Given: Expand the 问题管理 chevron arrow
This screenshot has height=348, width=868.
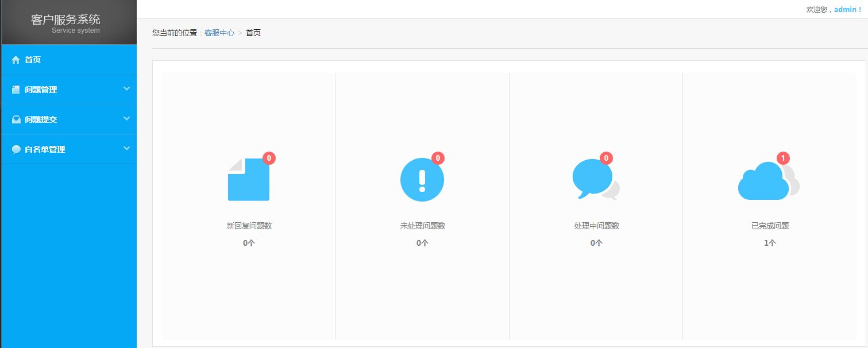Looking at the screenshot, I should (x=126, y=88).
